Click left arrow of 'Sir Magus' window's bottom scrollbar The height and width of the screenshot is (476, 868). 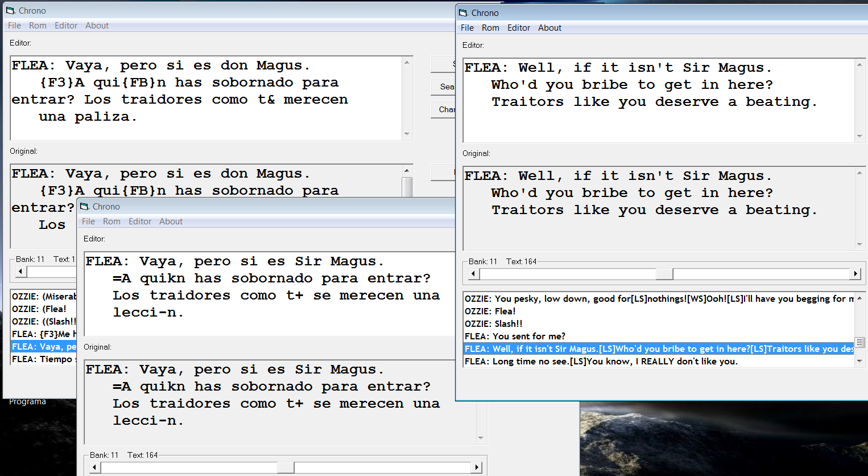[x=94, y=467]
